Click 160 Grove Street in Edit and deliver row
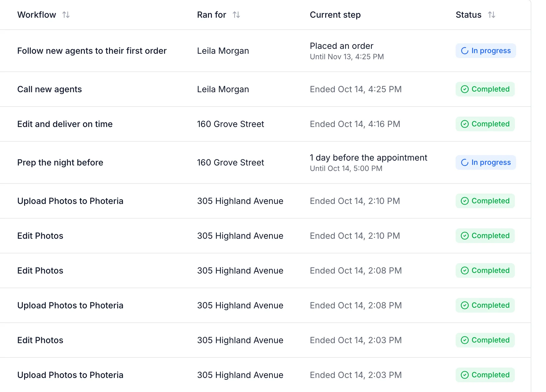 click(231, 124)
